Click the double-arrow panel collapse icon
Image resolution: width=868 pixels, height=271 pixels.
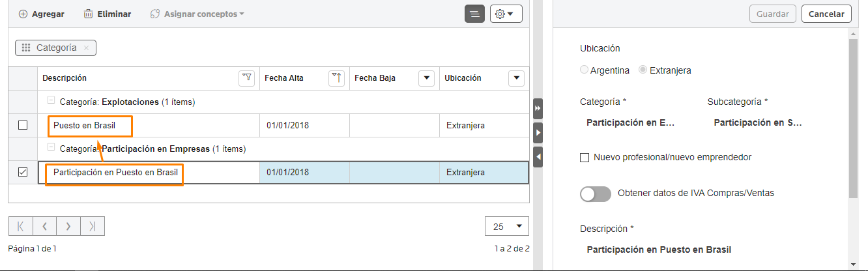tap(538, 108)
